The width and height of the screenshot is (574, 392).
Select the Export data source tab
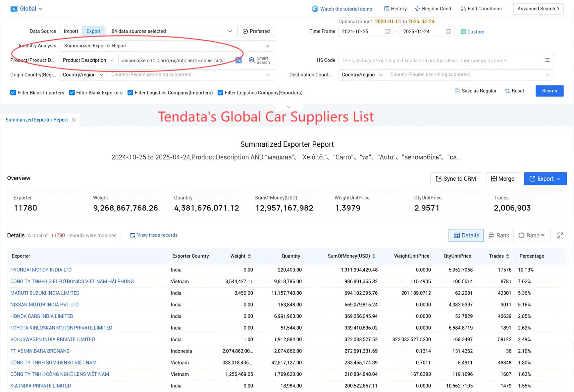pos(93,31)
